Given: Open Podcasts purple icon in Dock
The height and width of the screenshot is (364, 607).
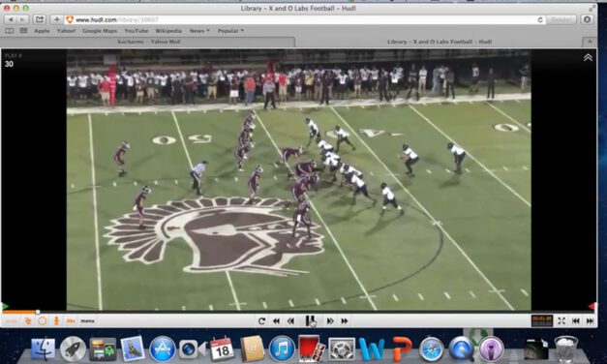Looking at the screenshot, I should click(x=491, y=349).
